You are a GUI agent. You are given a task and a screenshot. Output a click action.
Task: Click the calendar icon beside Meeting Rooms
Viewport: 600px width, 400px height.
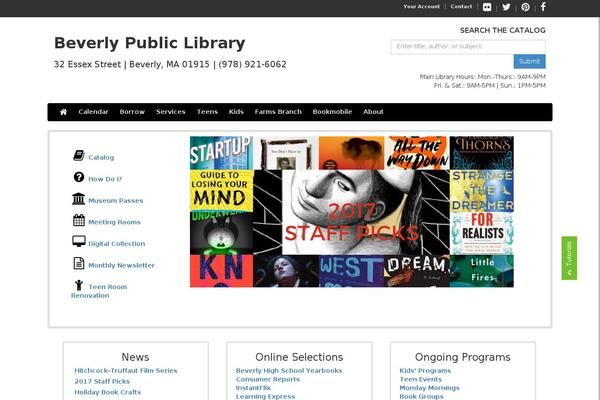[x=79, y=220]
